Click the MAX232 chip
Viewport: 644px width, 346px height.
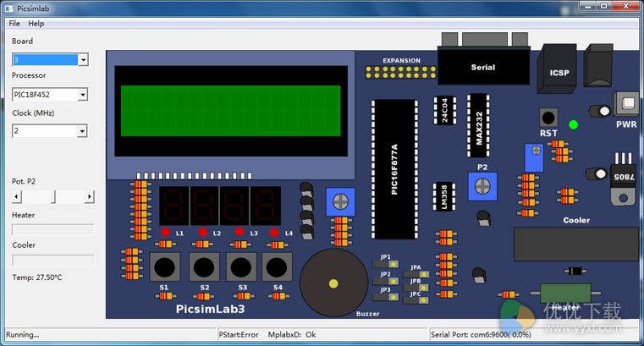478,125
